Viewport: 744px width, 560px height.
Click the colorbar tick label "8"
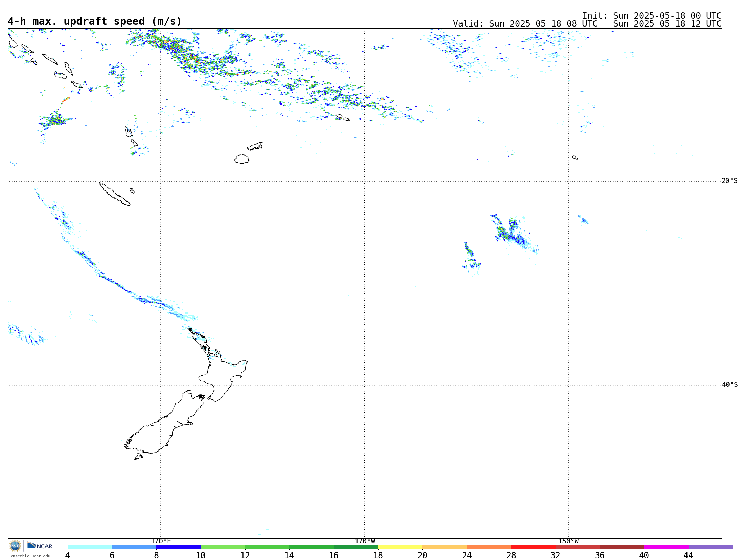pos(156,555)
